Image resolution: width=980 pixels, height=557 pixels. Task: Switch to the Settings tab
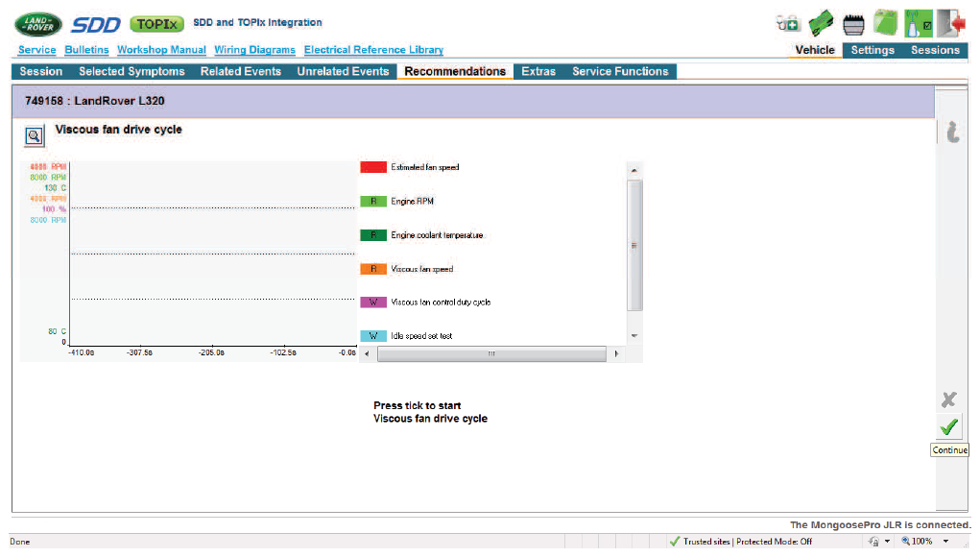872,50
